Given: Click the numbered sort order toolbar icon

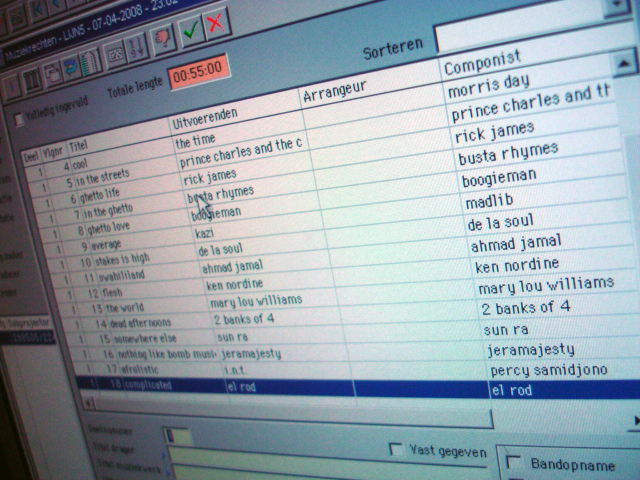Looking at the screenshot, I should pyautogui.click(x=137, y=47).
